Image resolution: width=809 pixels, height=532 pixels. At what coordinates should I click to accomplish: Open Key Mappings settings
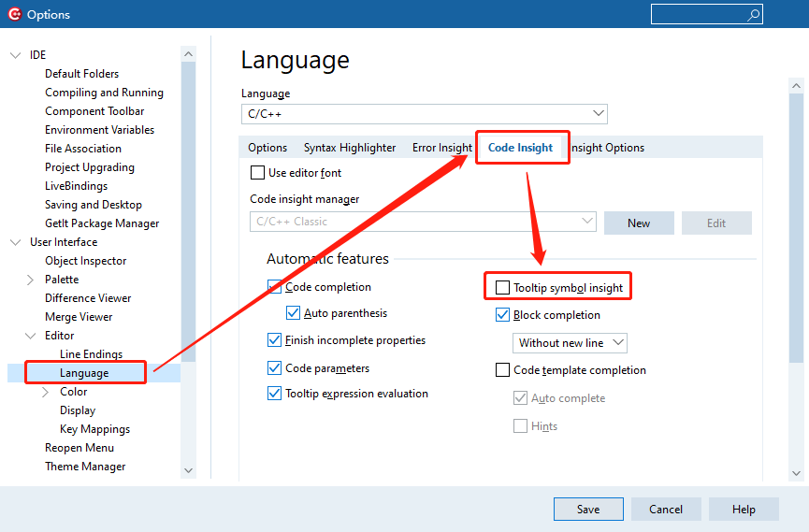click(94, 429)
